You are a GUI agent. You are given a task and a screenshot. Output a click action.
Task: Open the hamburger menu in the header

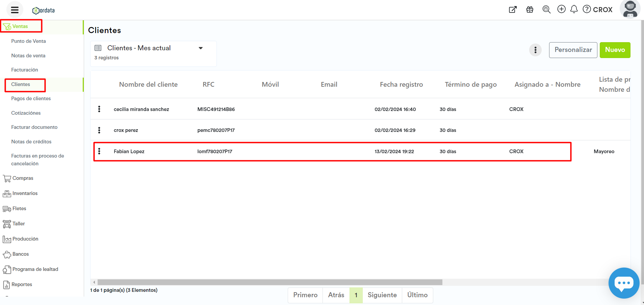point(15,10)
